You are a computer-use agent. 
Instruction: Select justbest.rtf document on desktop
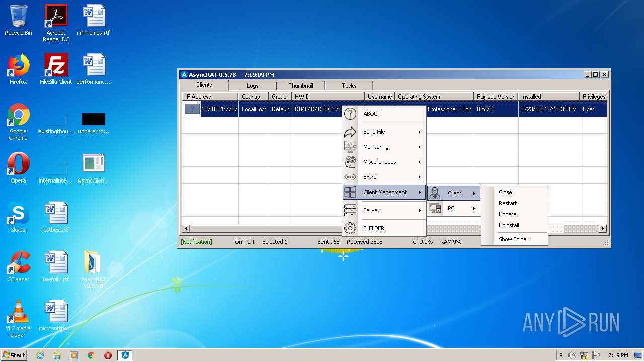coord(56,218)
